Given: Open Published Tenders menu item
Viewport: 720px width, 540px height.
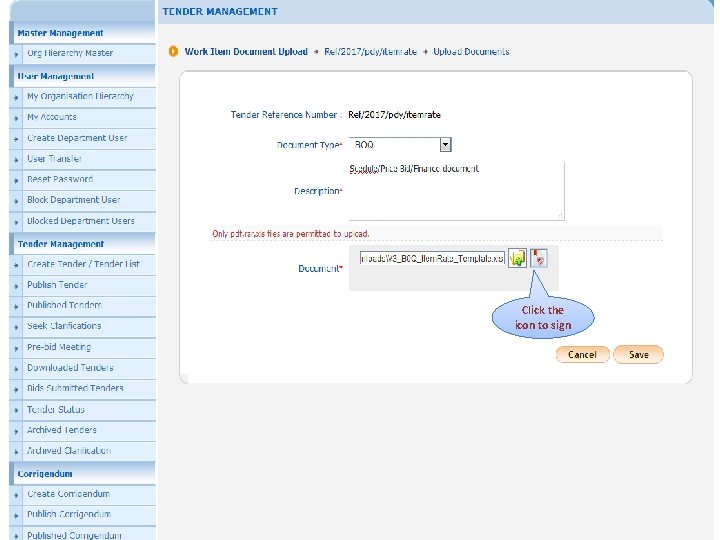Looking at the screenshot, I should 64,305.
